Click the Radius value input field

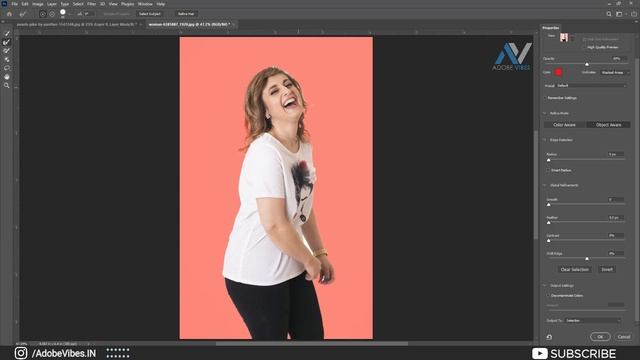click(616, 154)
